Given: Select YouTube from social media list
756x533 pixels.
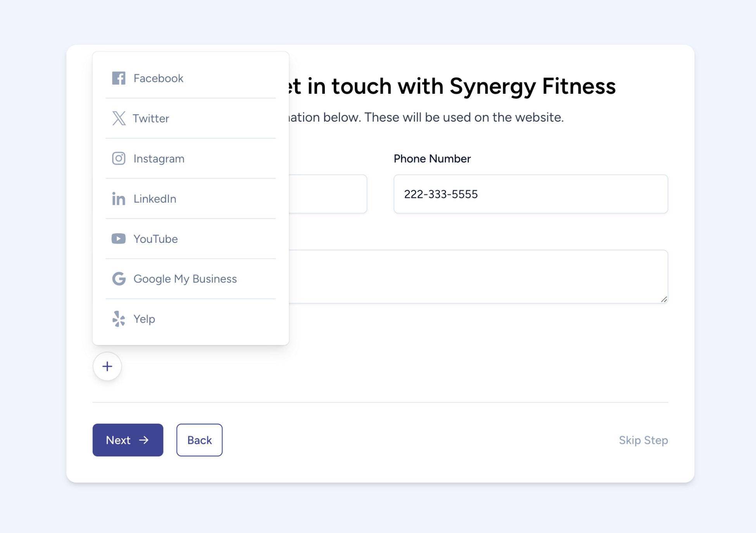Looking at the screenshot, I should tap(155, 238).
